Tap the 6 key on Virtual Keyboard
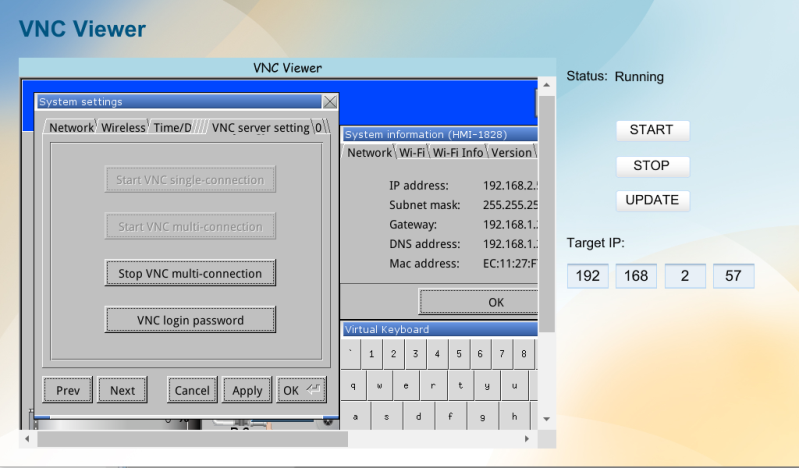This screenshot has width=799, height=468. tap(480, 354)
